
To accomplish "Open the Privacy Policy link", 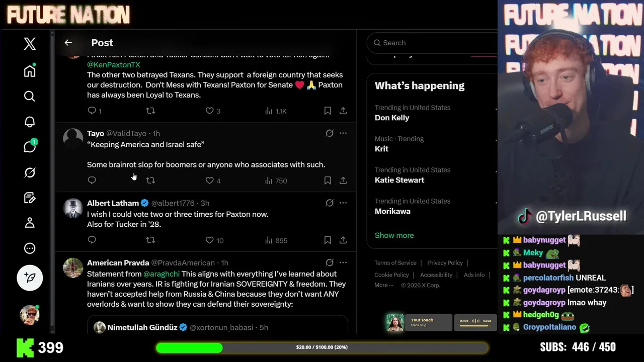I will tap(445, 263).
